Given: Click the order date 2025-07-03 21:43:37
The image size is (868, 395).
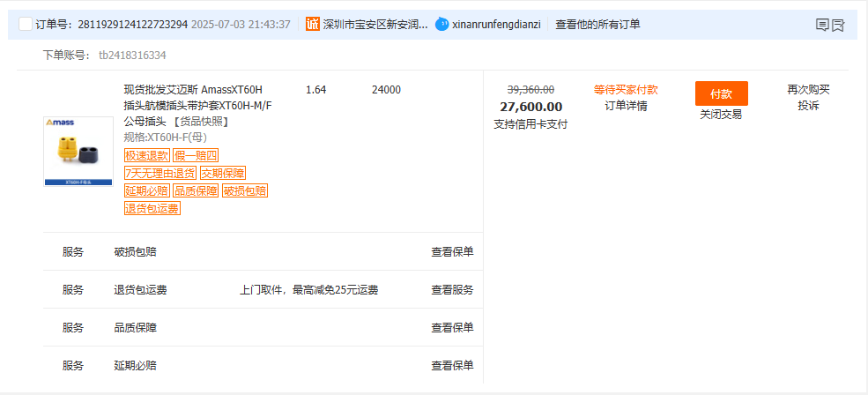Looking at the screenshot, I should click(241, 25).
